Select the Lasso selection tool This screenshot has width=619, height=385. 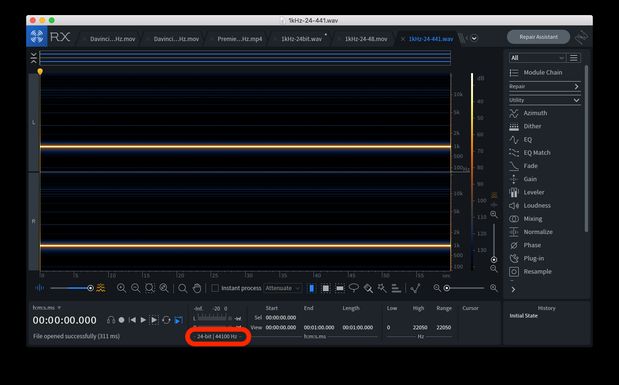[x=354, y=288]
